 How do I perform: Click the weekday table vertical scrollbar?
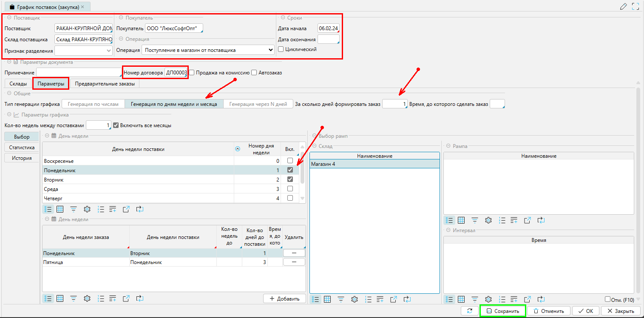coord(302,174)
